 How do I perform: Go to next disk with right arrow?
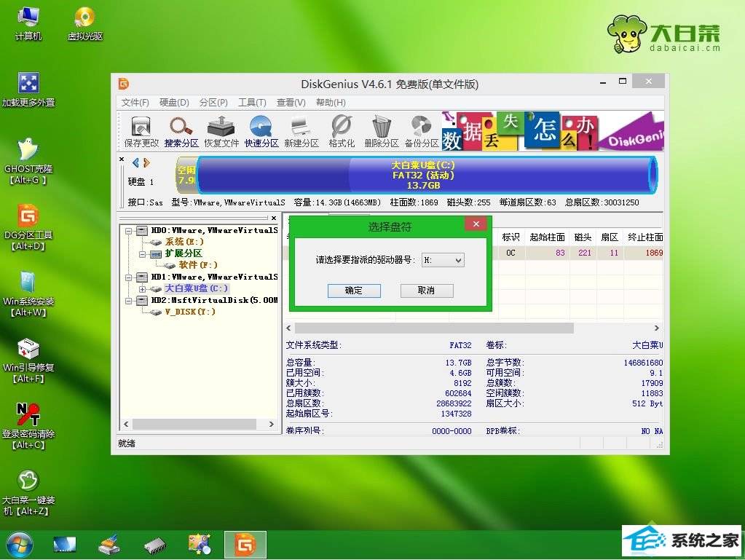(146, 163)
